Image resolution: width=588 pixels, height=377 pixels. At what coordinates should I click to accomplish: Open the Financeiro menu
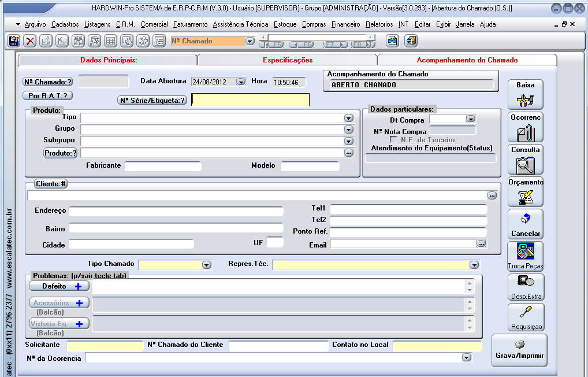pyautogui.click(x=345, y=24)
